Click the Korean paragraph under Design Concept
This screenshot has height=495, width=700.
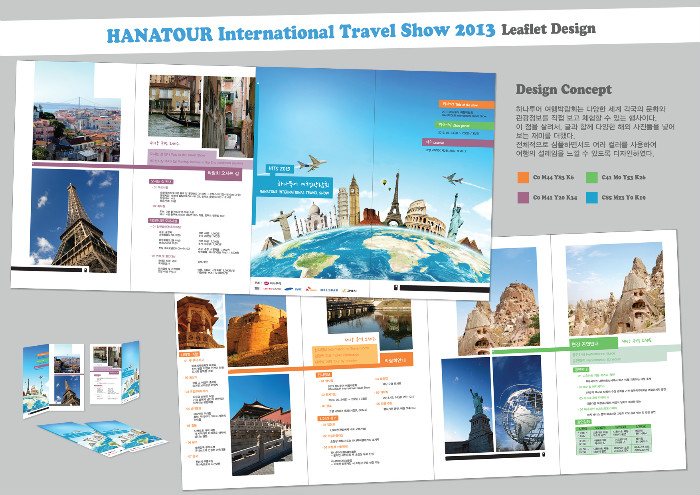pyautogui.click(x=595, y=131)
